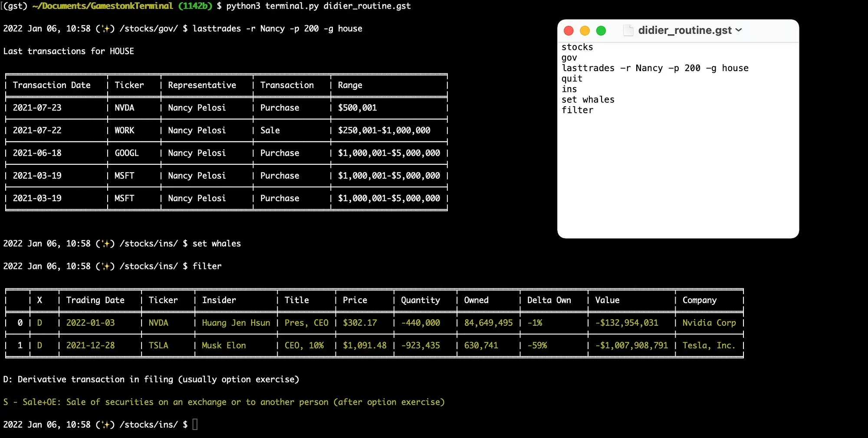Click the 'filter' line in the editor
868x438 pixels.
coord(577,110)
